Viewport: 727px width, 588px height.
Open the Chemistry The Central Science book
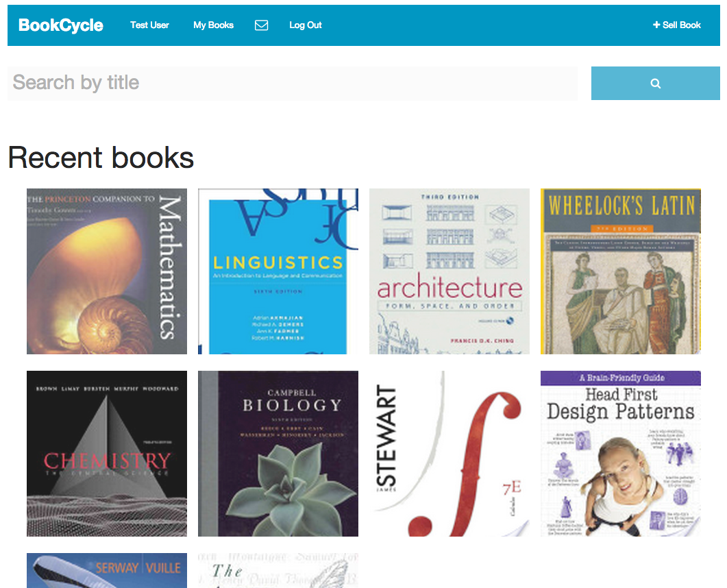[x=107, y=454]
